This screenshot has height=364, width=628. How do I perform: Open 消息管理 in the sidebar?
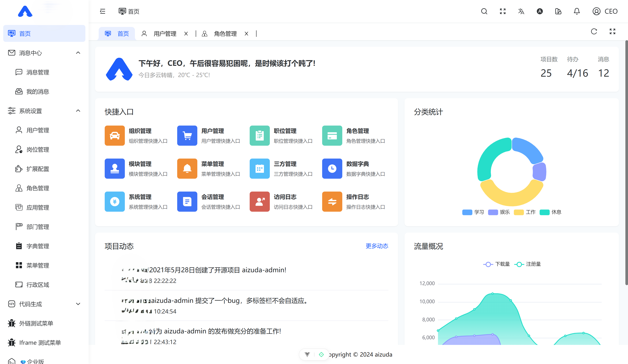pos(44,72)
